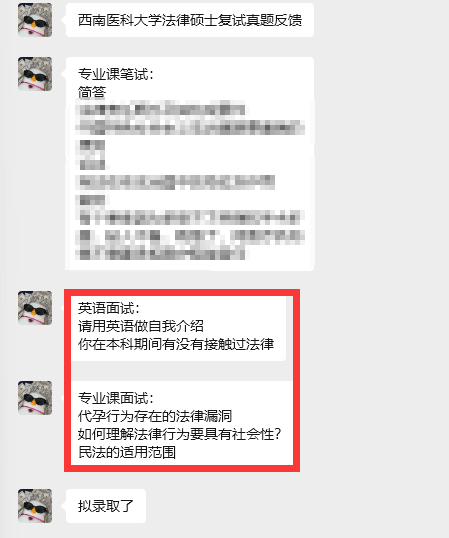
Task: Select the 西南医科大学法律硕士复试真题反馈 message bubble
Action: (190, 20)
